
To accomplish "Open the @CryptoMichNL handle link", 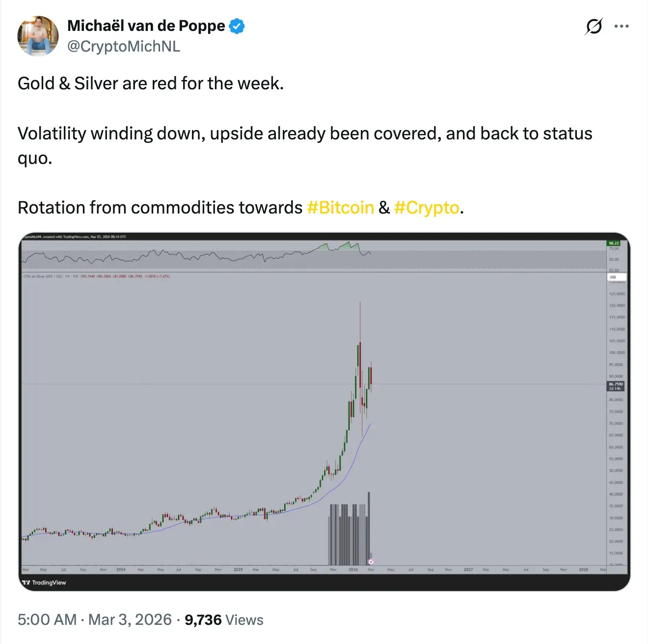I will point(124,47).
